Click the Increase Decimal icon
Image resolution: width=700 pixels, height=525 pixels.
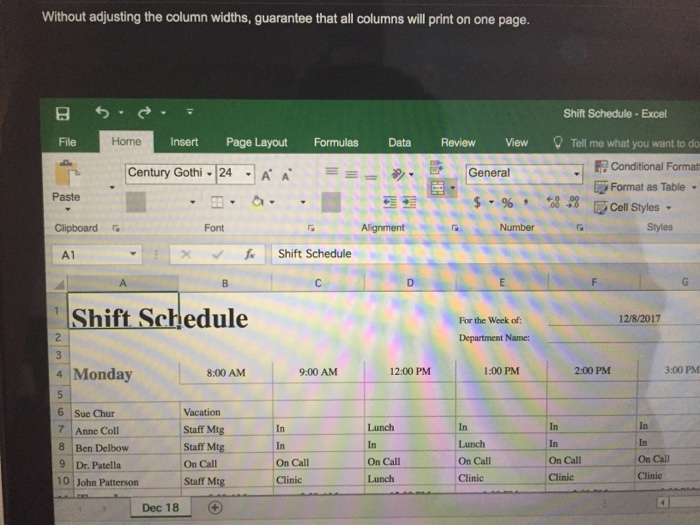553,202
